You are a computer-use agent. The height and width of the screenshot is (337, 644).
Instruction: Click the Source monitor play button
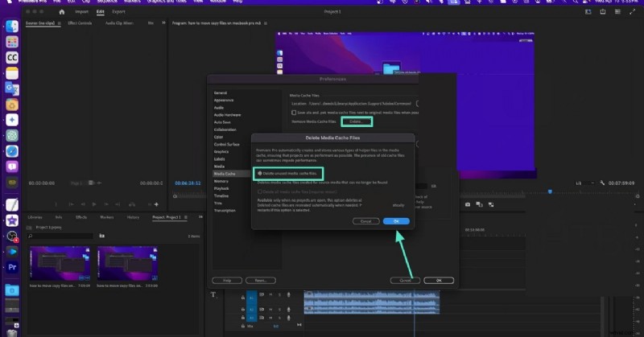tap(94, 204)
